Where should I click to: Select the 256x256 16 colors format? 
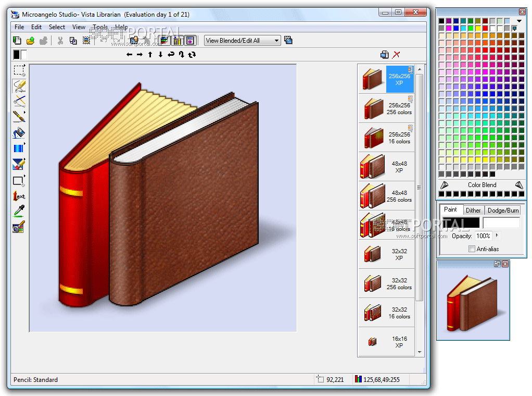(x=386, y=138)
